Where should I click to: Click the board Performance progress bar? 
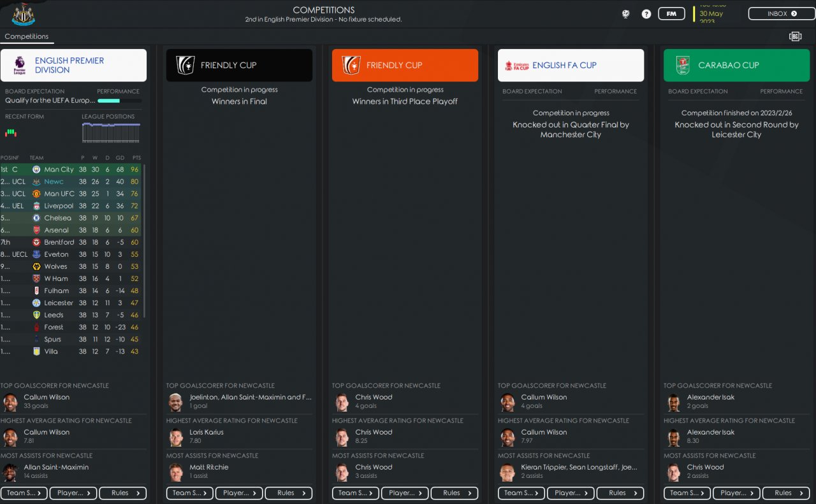119,101
